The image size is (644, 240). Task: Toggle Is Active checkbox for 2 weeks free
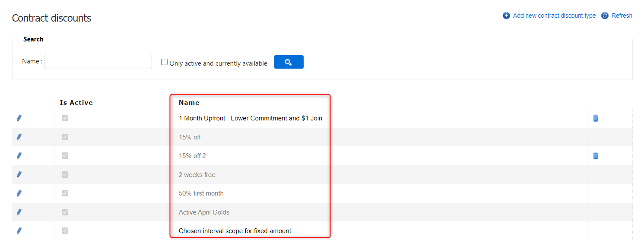click(x=65, y=174)
